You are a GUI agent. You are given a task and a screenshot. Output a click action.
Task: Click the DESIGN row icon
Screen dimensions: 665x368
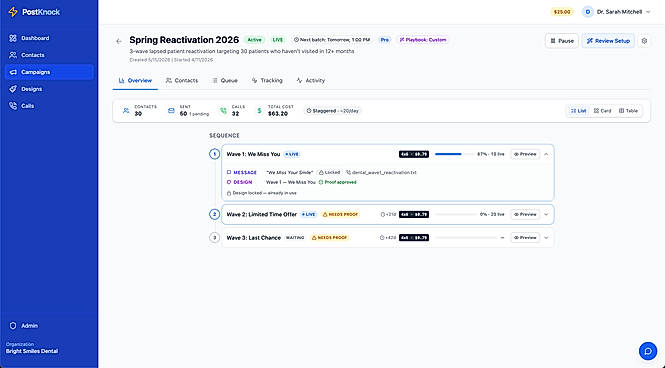point(229,182)
